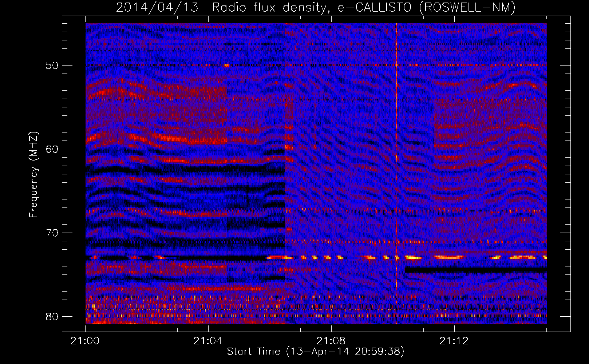The image size is (589, 364).
Task: Click the 'Frequency (MHZ)' y-axis label
Action: point(33,175)
